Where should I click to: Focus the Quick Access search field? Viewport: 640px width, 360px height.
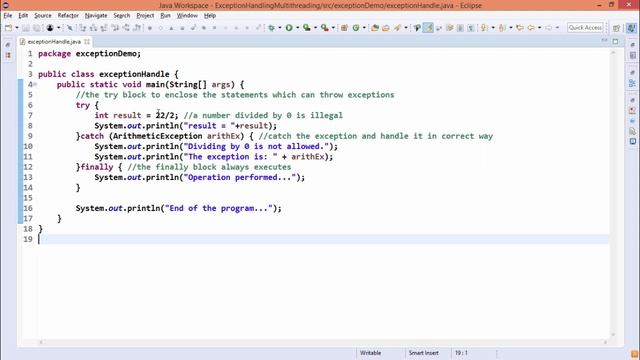click(585, 28)
